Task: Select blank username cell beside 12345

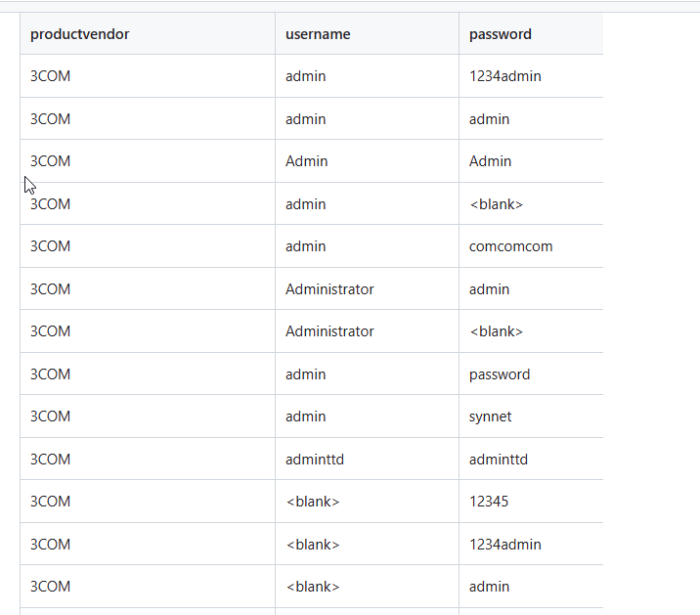Action: pos(312,502)
